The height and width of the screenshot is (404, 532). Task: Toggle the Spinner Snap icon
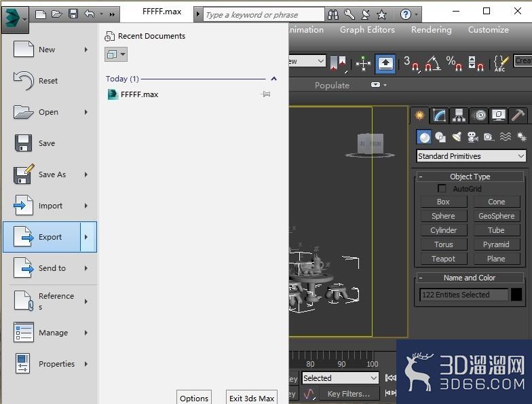476,64
